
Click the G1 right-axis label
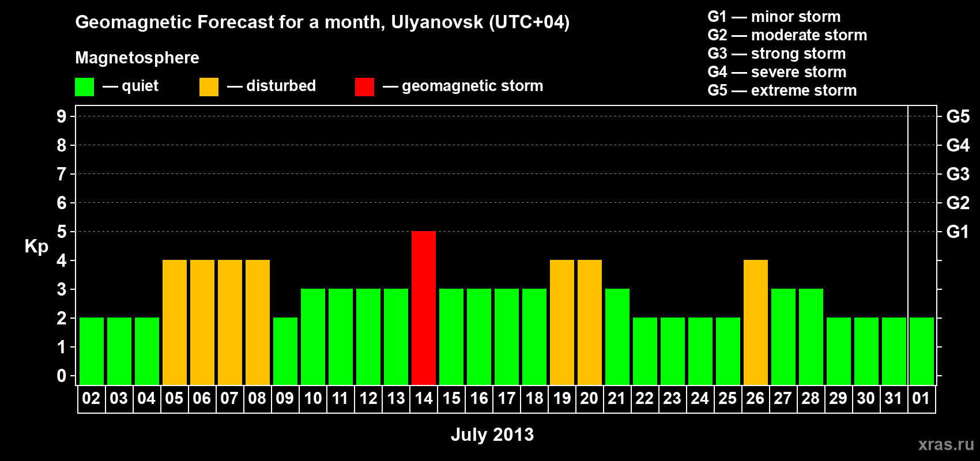click(958, 232)
